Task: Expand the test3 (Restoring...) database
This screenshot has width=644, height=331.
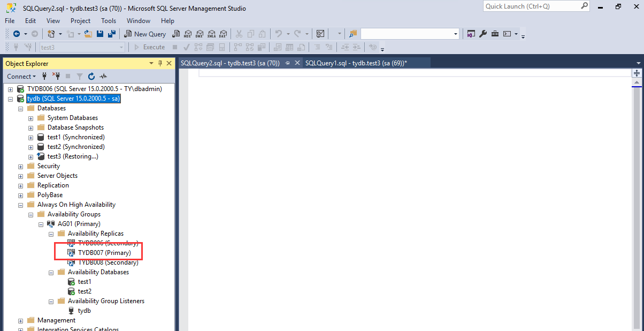Action: (x=31, y=156)
